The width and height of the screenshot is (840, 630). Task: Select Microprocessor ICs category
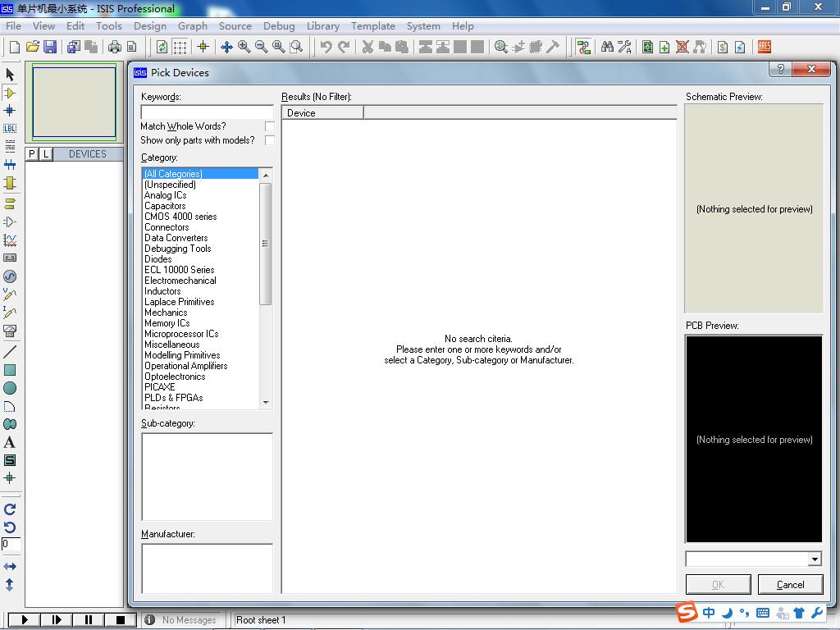coord(181,334)
